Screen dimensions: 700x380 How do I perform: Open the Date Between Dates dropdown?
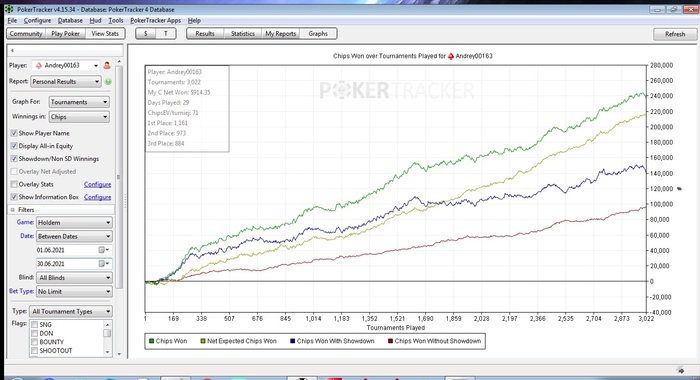tap(74, 236)
